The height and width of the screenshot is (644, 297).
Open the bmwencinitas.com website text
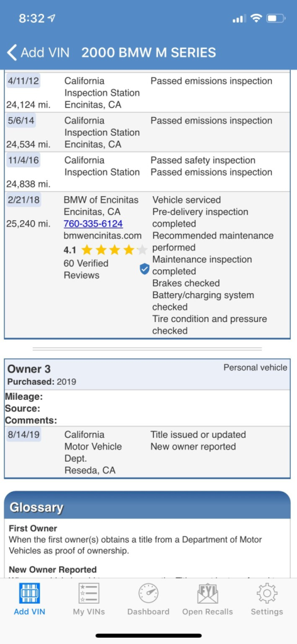pos(103,236)
